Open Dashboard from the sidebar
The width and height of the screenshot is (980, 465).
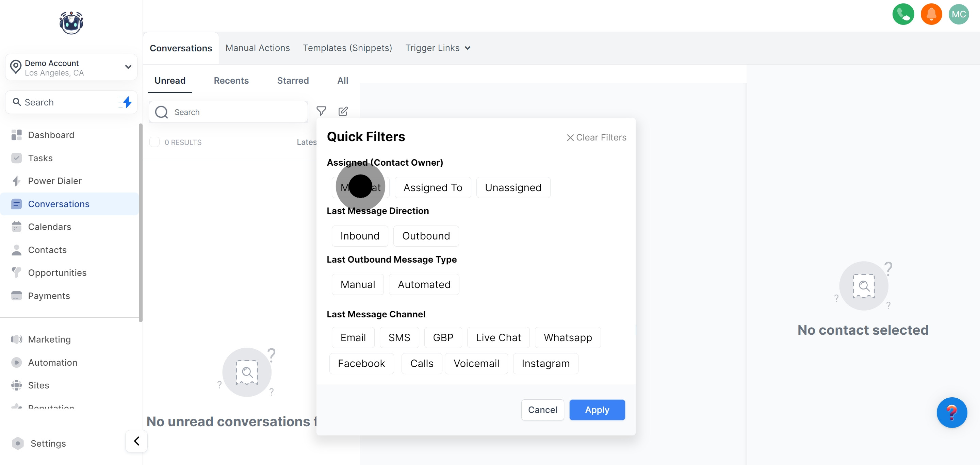(51, 135)
